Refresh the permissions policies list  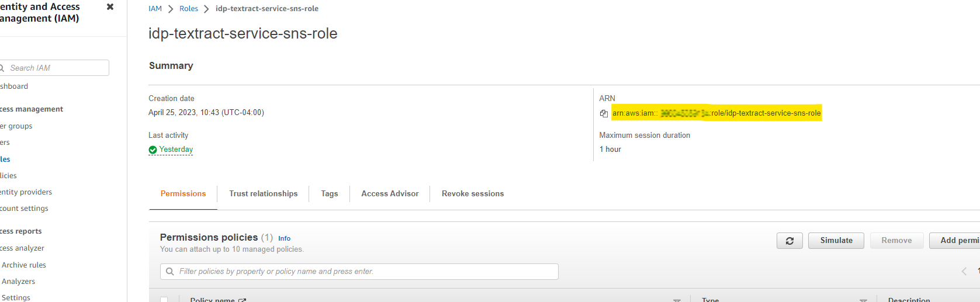789,241
